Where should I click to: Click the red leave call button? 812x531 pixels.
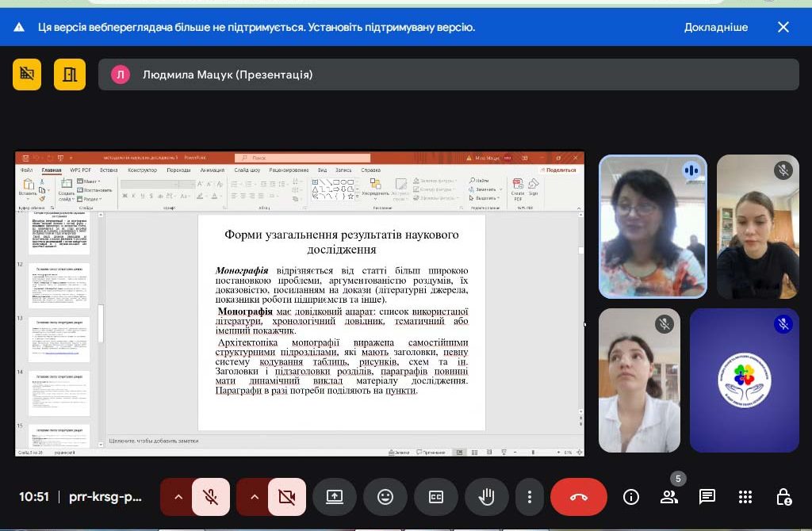(x=578, y=497)
